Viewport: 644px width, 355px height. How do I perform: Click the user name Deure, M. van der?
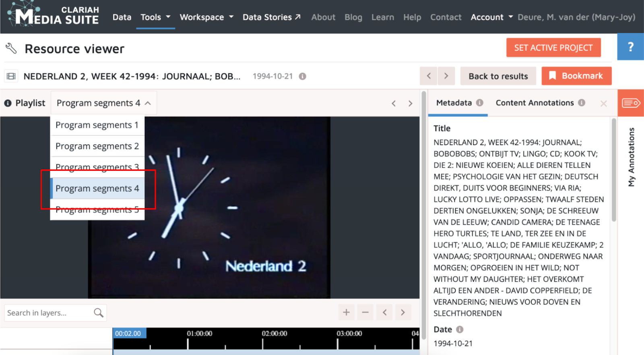(576, 17)
